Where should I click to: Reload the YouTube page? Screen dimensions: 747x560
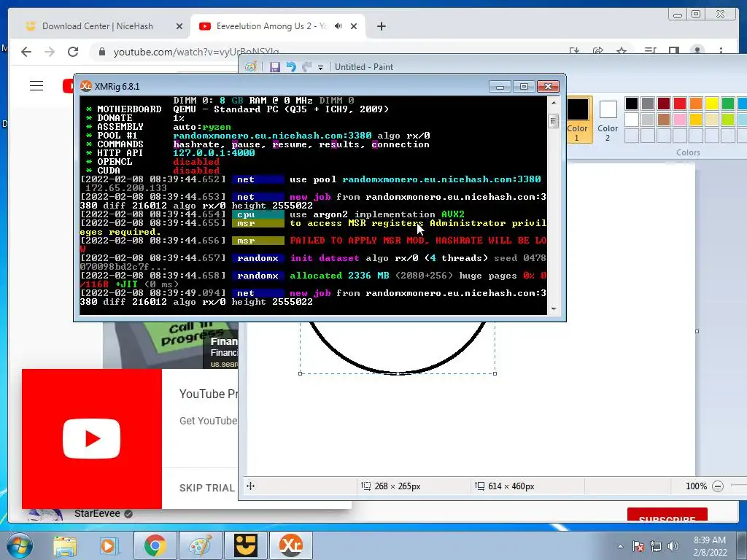[x=73, y=52]
